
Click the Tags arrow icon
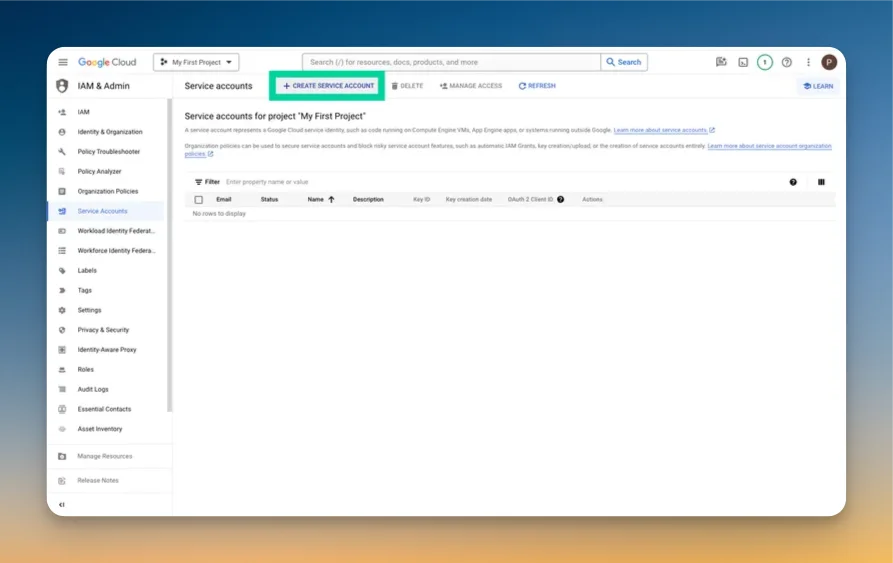[62, 290]
